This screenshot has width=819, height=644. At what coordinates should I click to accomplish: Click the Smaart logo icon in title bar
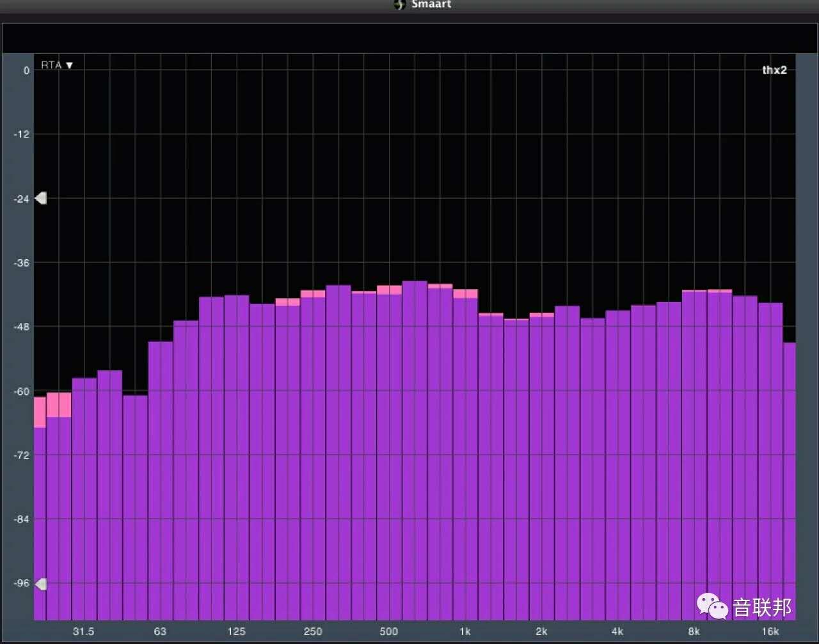pyautogui.click(x=400, y=4)
